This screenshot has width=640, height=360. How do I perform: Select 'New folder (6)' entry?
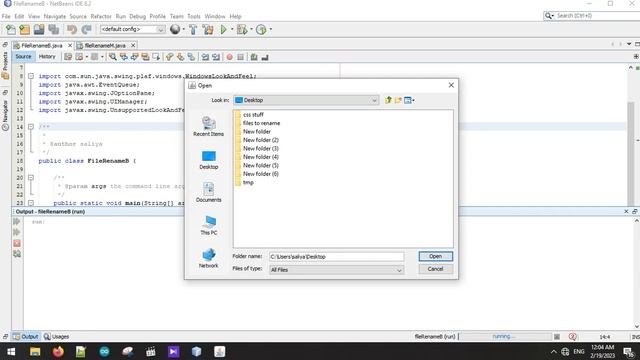[x=257, y=174]
